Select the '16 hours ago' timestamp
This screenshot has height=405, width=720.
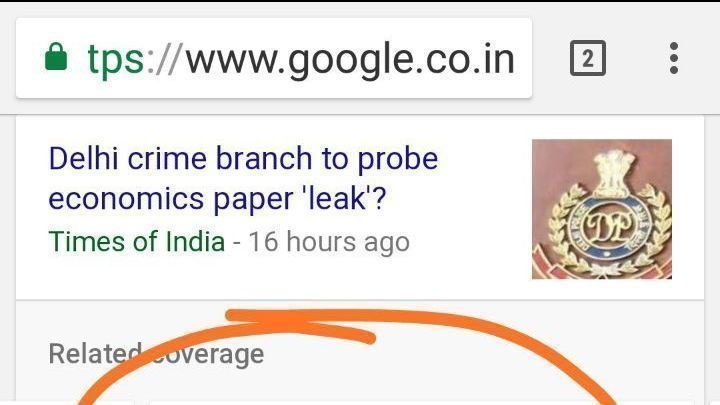[329, 242]
